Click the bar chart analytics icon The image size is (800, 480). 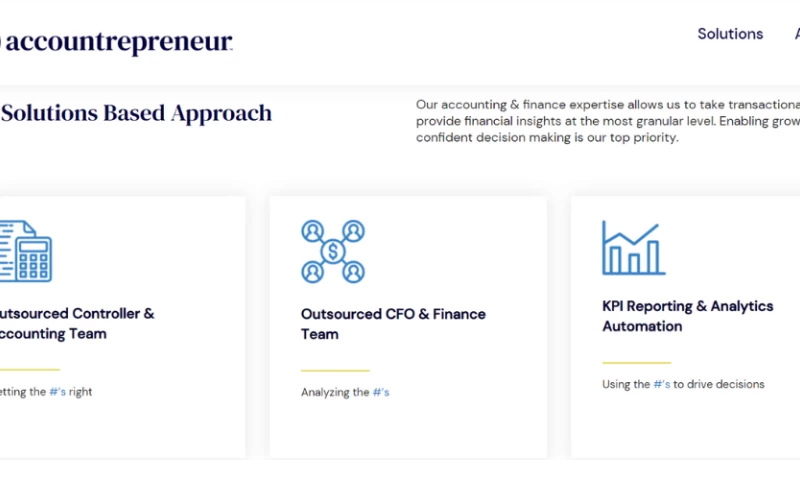tap(633, 248)
